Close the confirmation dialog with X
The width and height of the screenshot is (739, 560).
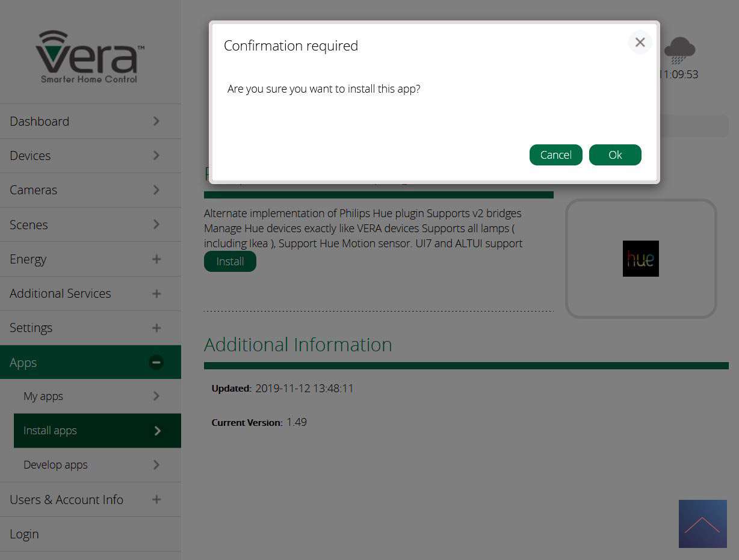click(640, 42)
